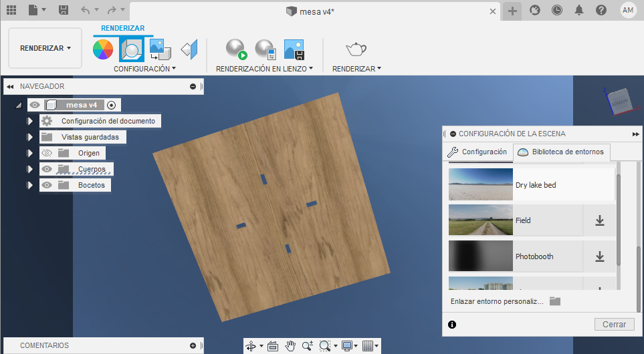Open the extensions globe icon

click(x=535, y=10)
